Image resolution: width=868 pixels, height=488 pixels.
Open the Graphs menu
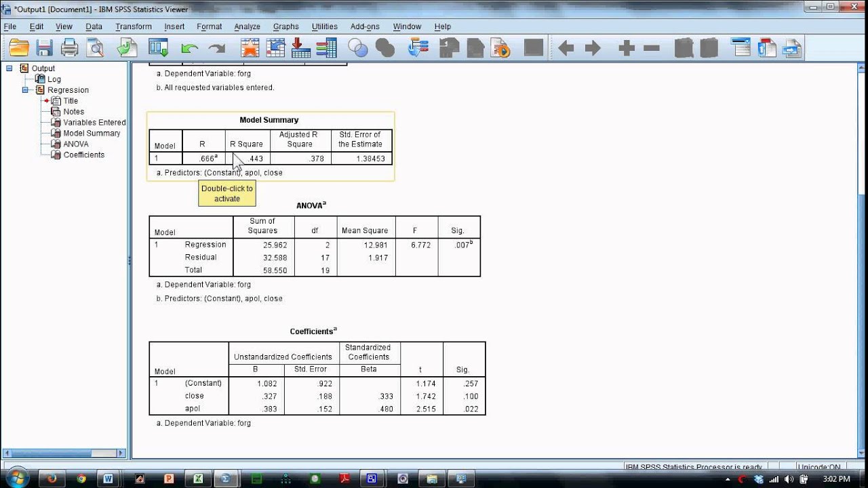[286, 26]
